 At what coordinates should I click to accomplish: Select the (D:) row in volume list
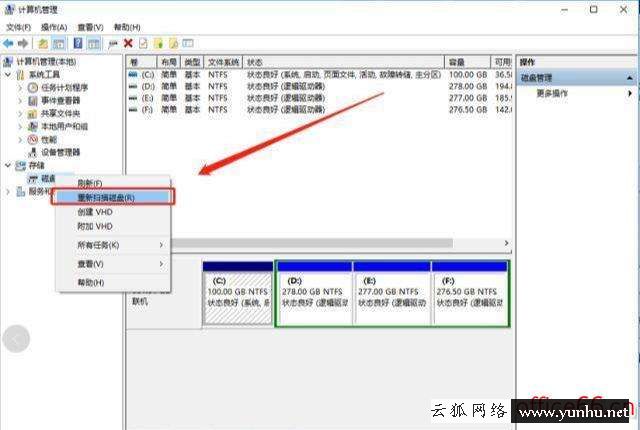pos(319,86)
